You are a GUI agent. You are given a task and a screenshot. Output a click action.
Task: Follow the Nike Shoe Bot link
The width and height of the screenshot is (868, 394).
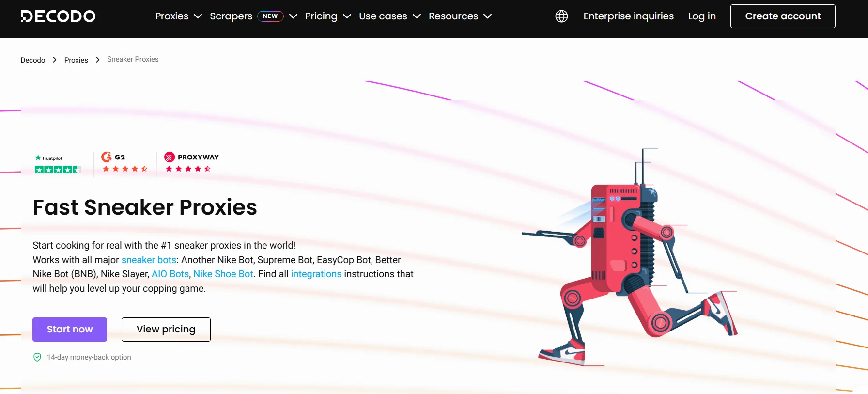click(223, 274)
